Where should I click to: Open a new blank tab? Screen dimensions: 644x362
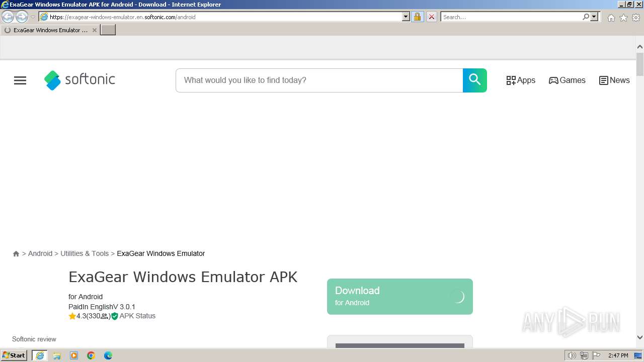pyautogui.click(x=108, y=30)
